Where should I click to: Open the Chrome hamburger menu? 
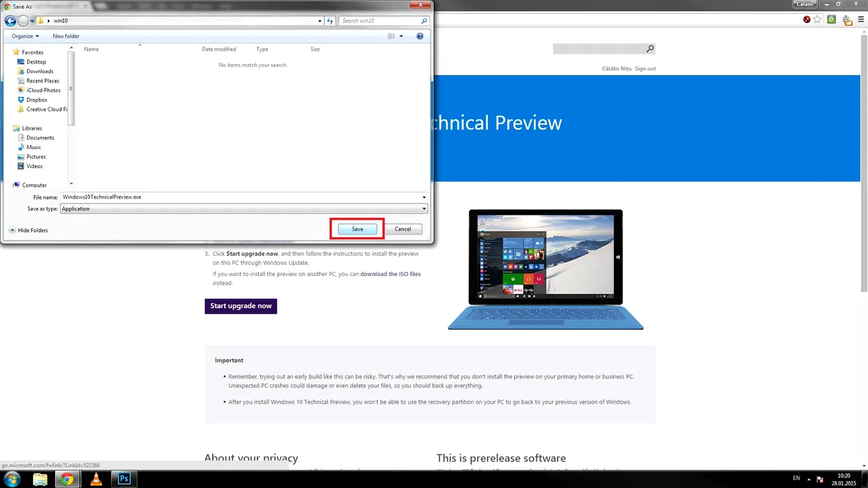coord(860,20)
